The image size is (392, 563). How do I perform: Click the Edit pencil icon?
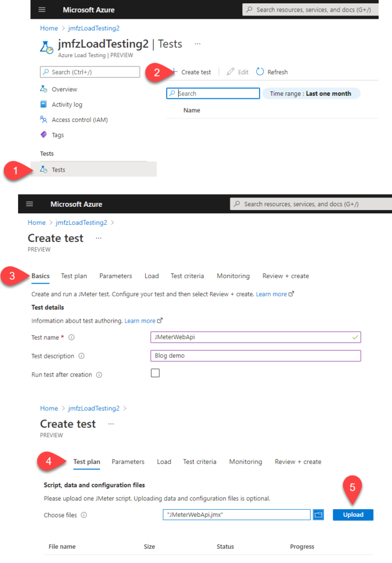tap(230, 71)
